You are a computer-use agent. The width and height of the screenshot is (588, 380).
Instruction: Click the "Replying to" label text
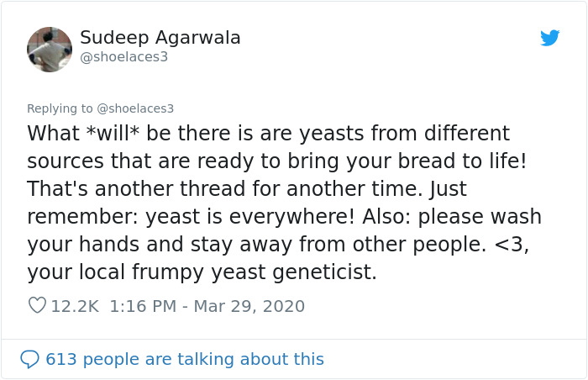point(60,108)
